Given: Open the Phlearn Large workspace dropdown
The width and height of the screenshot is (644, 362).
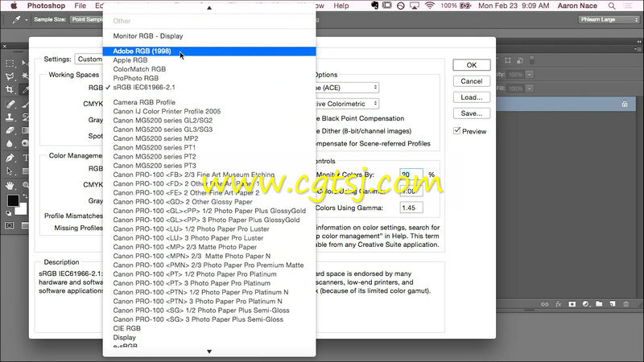Looking at the screenshot, I should coord(609,19).
